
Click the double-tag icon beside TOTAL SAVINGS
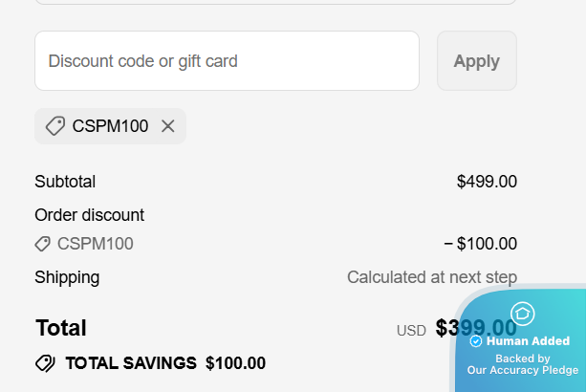point(45,363)
